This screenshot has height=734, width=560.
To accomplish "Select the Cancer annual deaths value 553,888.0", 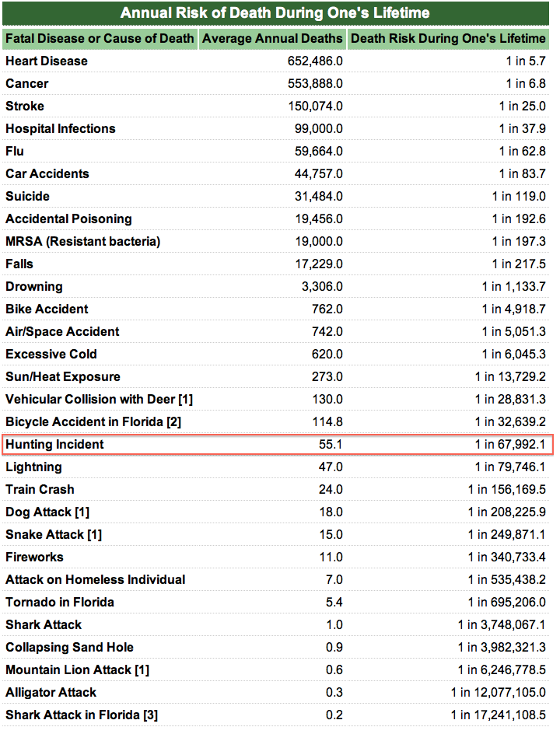I will coord(310,84).
